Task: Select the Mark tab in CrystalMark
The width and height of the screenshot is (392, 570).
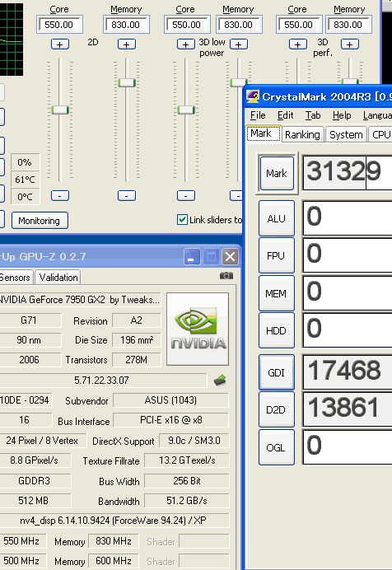Action: coord(264,133)
